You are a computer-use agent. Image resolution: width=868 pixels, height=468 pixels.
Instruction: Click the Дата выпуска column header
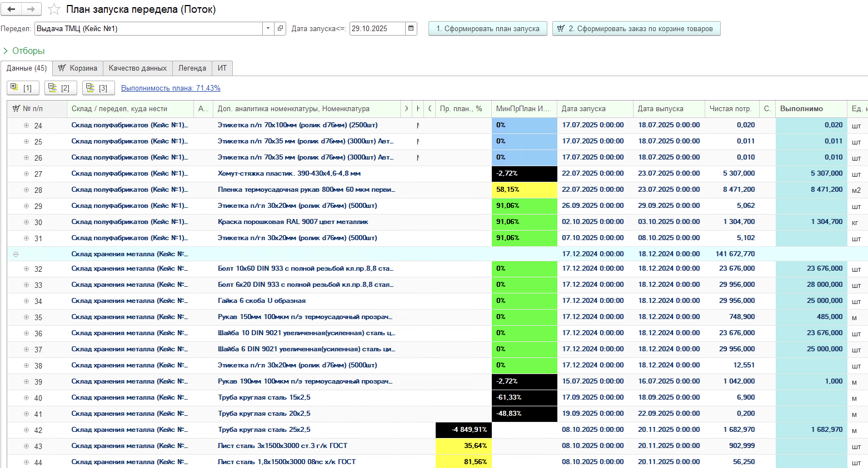point(669,109)
